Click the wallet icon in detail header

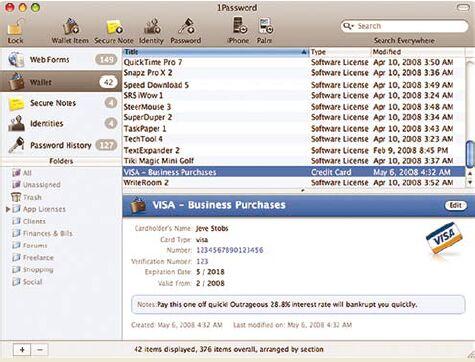pos(138,205)
